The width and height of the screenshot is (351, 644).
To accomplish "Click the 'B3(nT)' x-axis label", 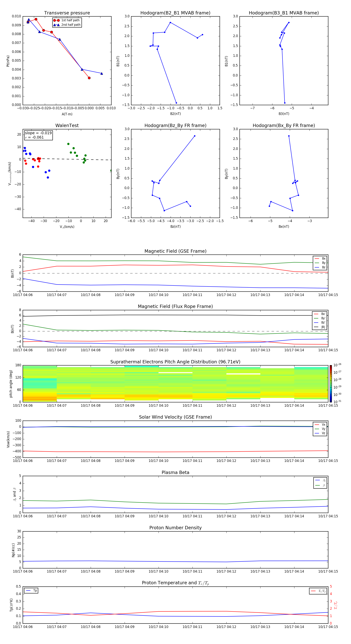I will (284, 114).
